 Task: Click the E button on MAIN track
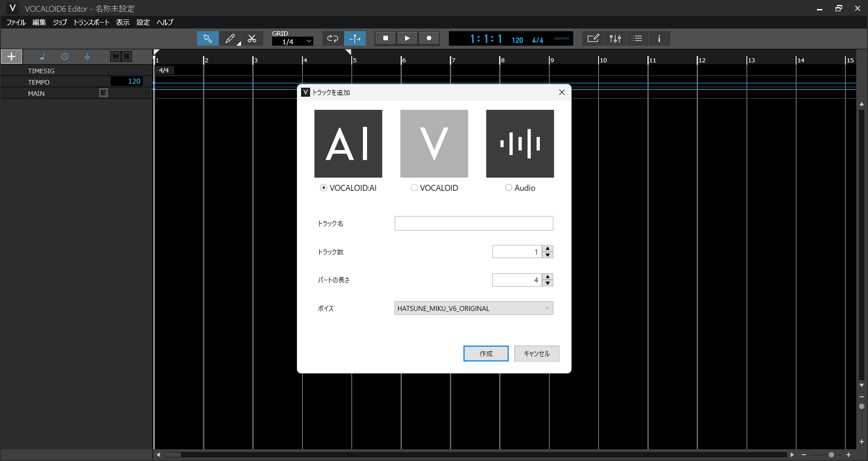point(104,93)
